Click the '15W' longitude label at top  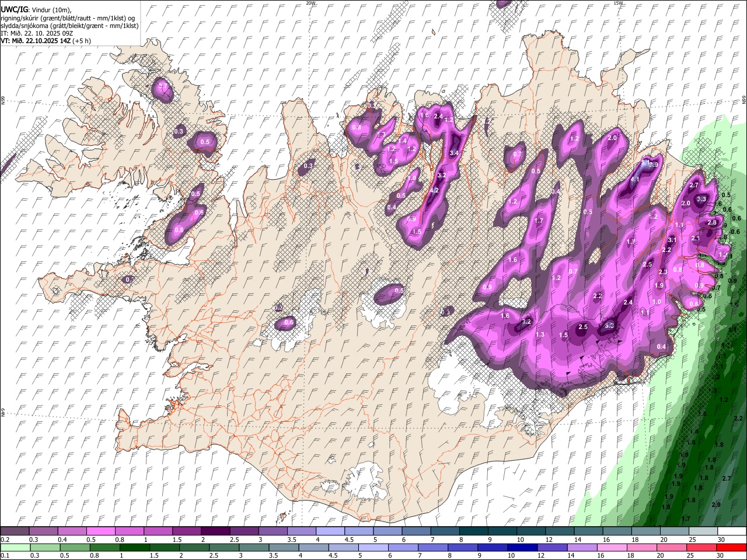point(618,3)
